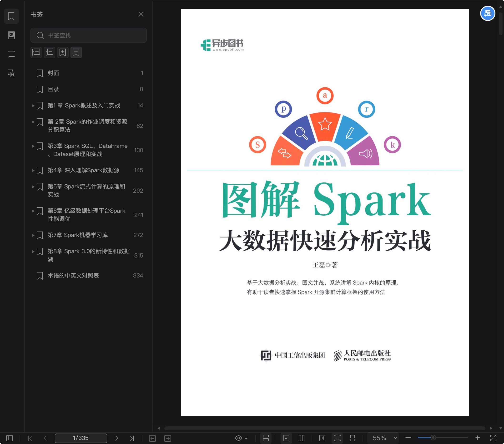Close the 书签 panel
Image resolution: width=504 pixels, height=444 pixels.
point(141,15)
